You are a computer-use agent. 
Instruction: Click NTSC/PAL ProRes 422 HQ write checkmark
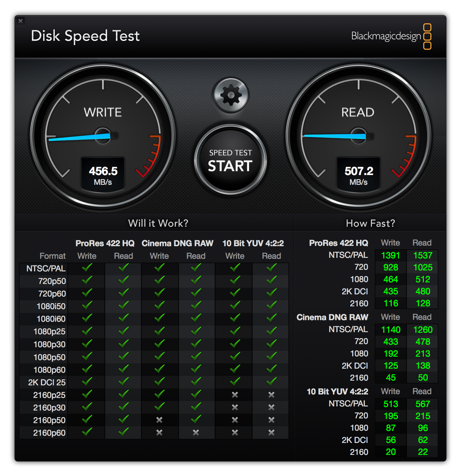coord(87,268)
